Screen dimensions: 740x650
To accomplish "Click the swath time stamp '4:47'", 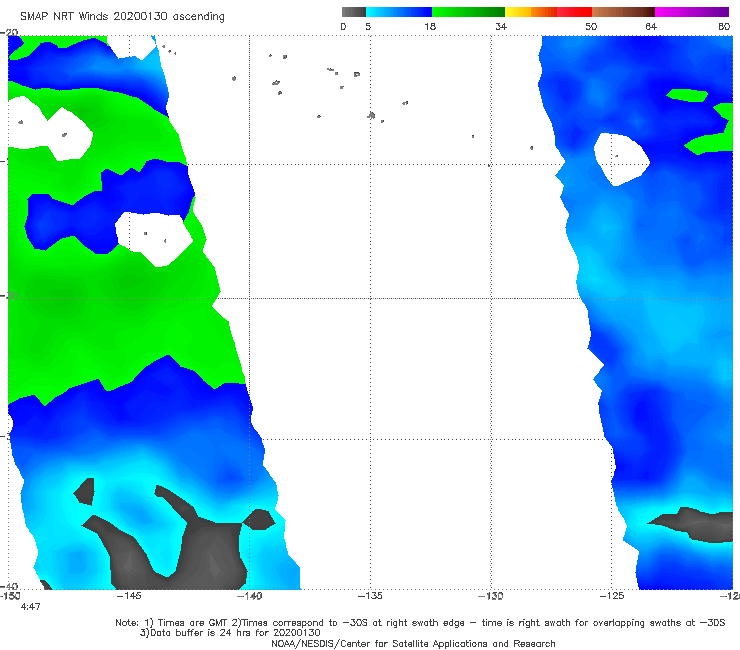I will tap(31, 607).
